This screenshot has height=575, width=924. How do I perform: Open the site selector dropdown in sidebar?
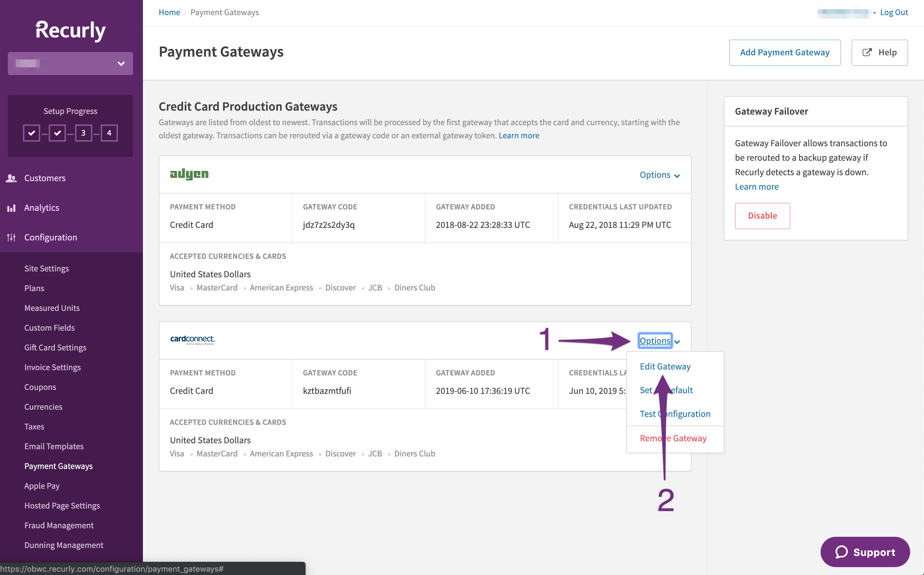[70, 64]
